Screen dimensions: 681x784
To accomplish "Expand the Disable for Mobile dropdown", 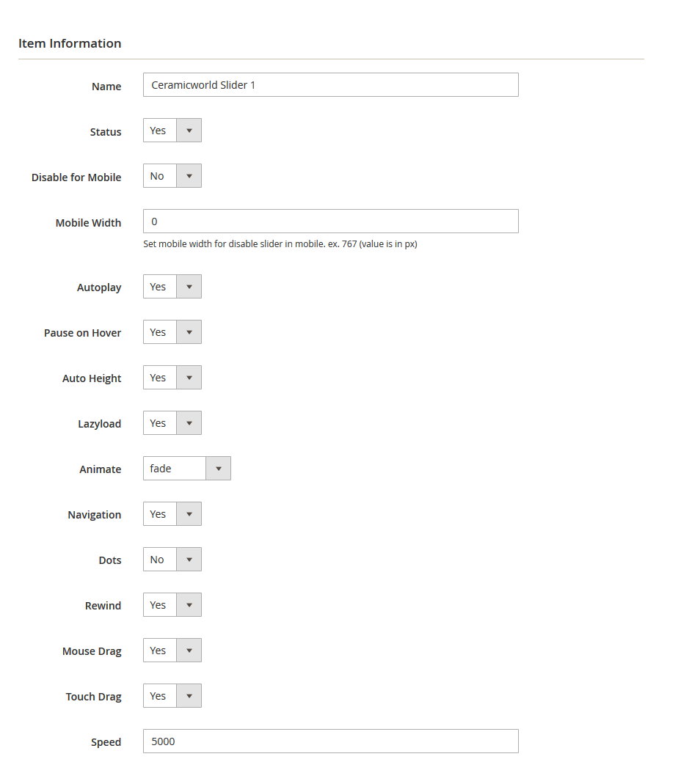I will tap(172, 176).
